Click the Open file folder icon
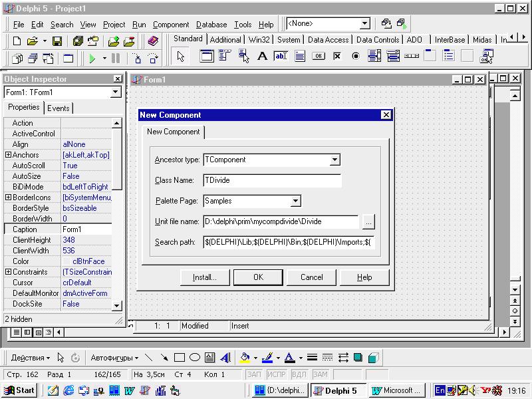 tap(32, 41)
